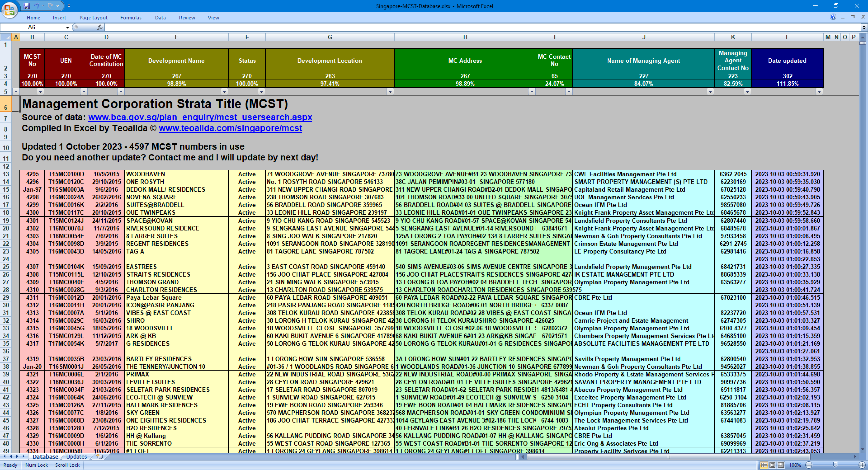Open filter dropdown for Managing Agent Contact No
Image resolution: width=868 pixels, height=470 pixels.
pos(747,91)
